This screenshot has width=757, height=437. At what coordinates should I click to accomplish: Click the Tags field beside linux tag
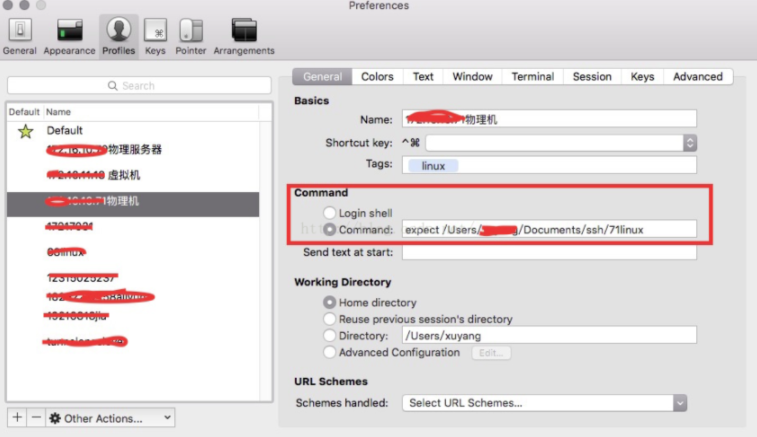click(x=549, y=165)
